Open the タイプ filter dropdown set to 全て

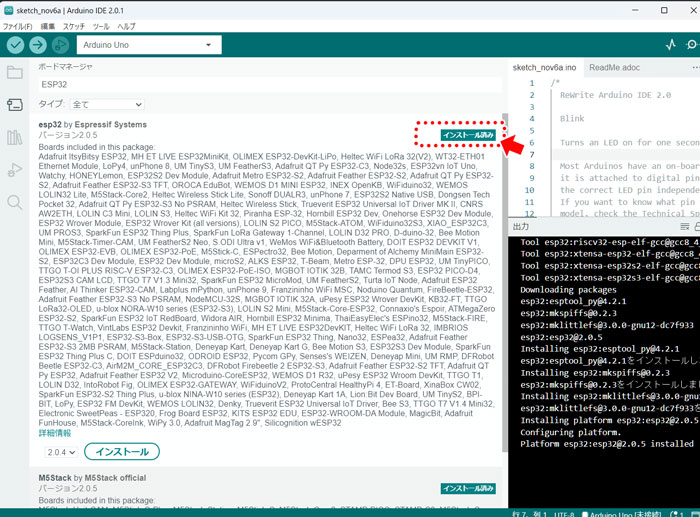[107, 104]
